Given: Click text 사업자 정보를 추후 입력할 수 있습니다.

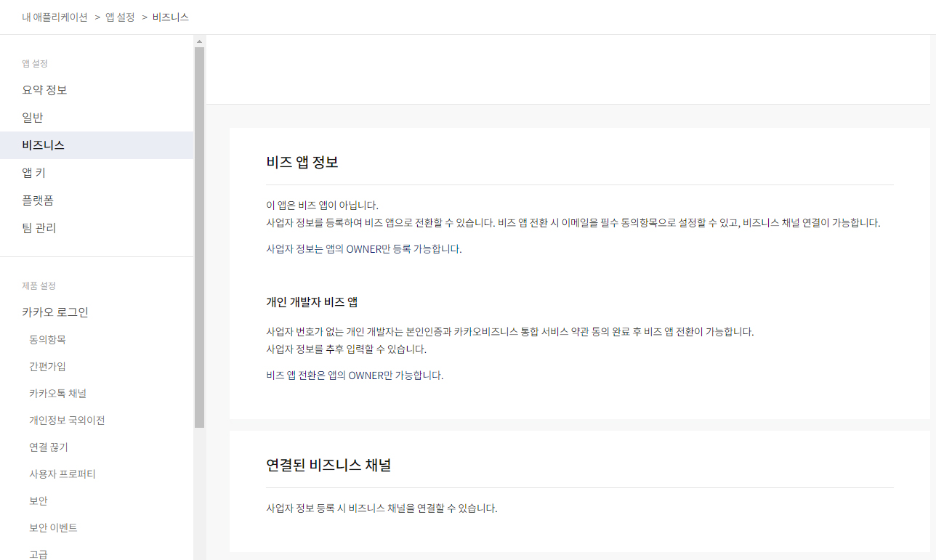Looking at the screenshot, I should (x=347, y=349).
